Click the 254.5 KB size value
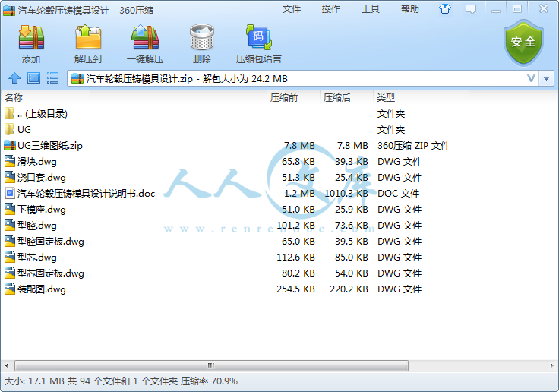559x392 pixels. click(x=295, y=289)
